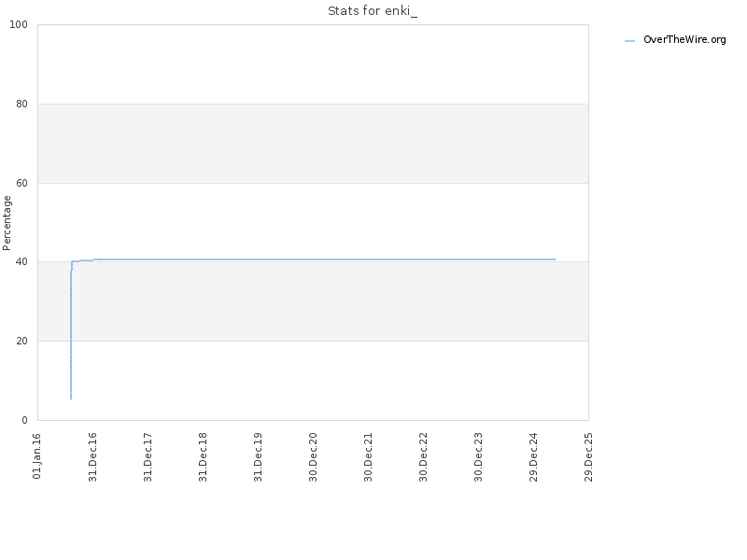Click the 30.Dec.20 x-axis date label

point(313,457)
